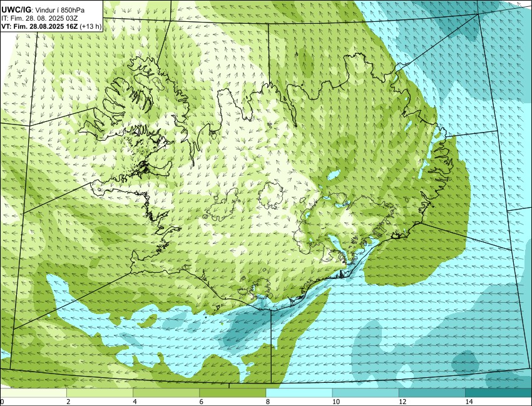Pick the dark green 6–8 legend swatch
The image size is (532, 406).
[x=233, y=393]
